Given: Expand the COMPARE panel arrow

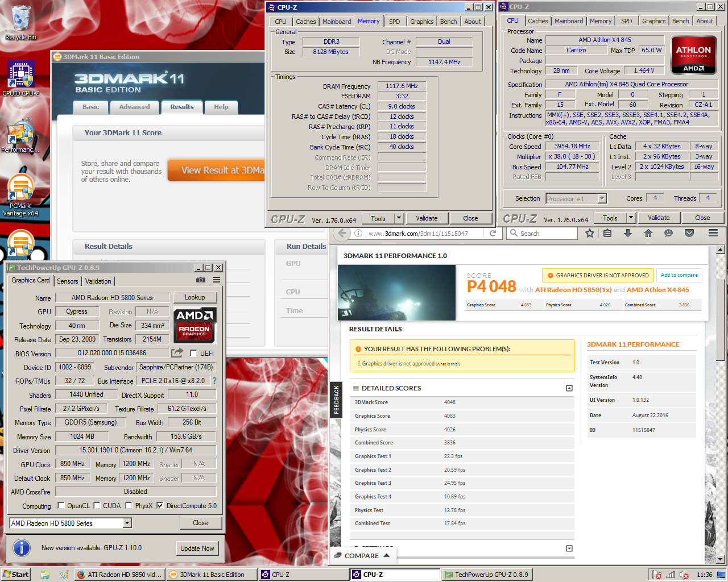Looking at the screenshot, I should (x=387, y=555).
